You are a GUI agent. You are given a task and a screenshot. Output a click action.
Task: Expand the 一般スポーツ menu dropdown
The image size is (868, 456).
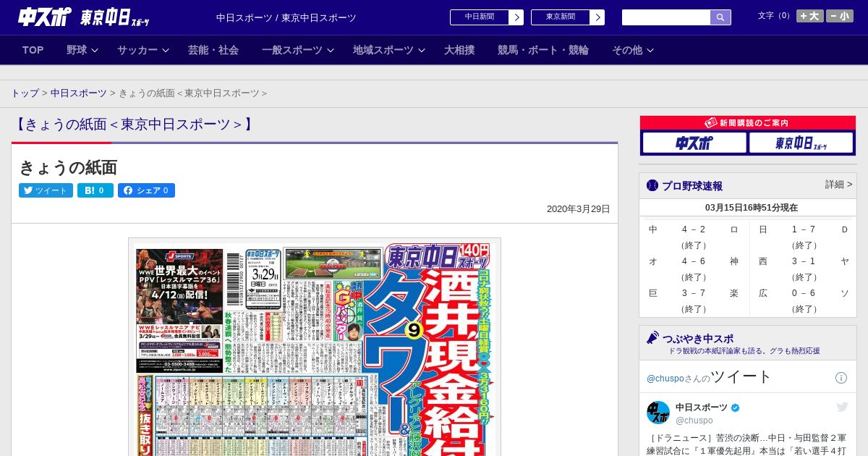(297, 50)
